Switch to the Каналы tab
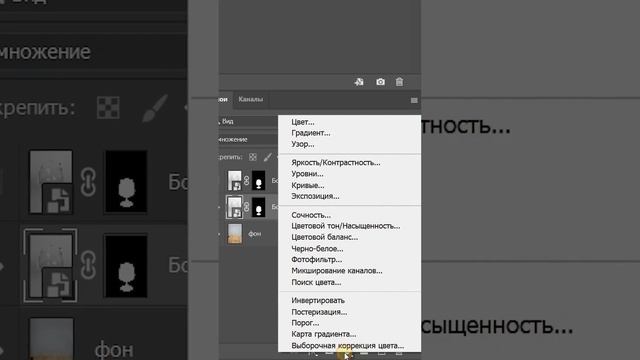Viewport: 640px width, 360px height. pos(251,99)
